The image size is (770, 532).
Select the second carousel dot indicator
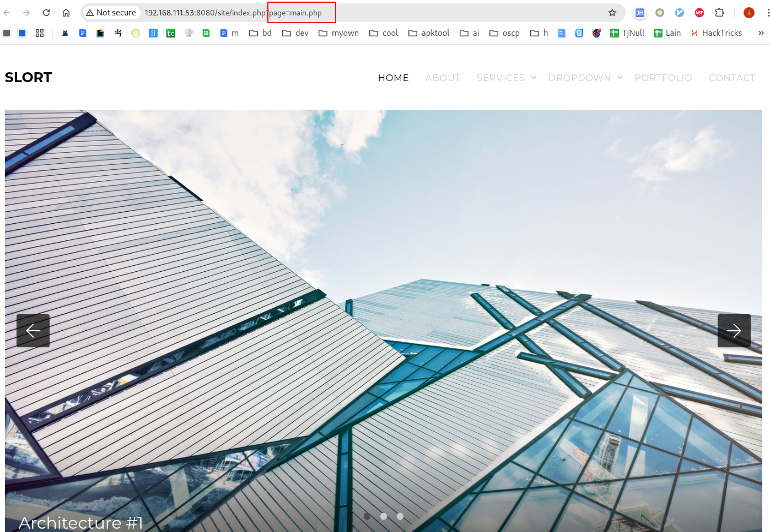click(384, 517)
